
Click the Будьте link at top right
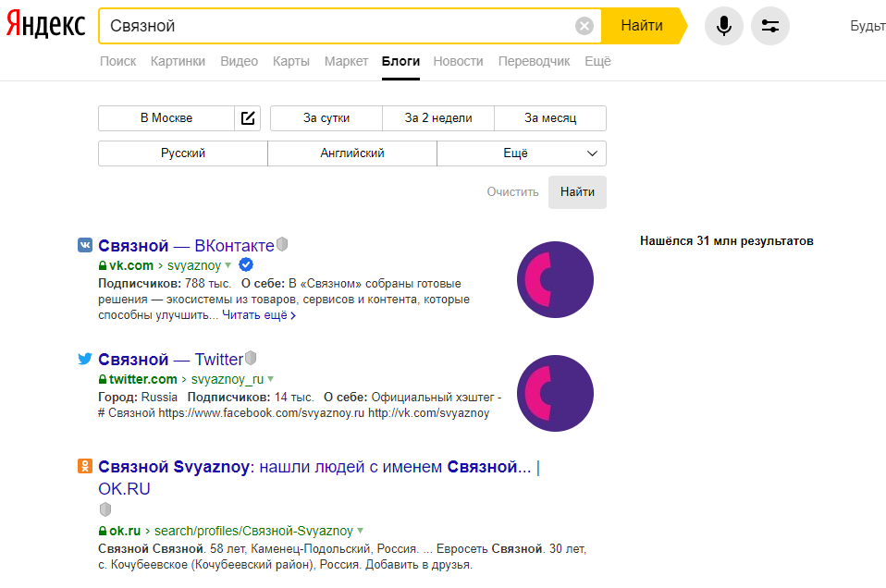pos(868,26)
